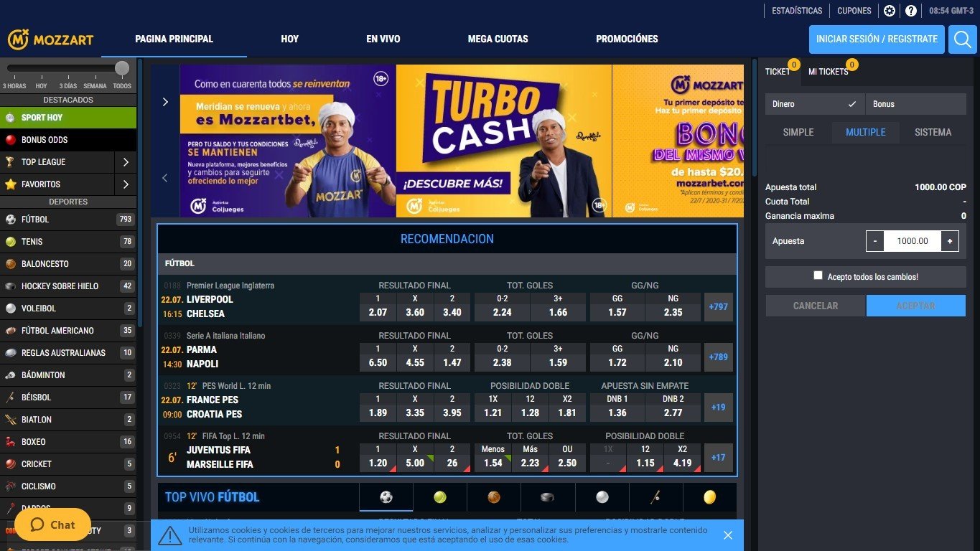980x551 pixels.
Task: Click the search magnifier icon
Action: [x=962, y=39]
